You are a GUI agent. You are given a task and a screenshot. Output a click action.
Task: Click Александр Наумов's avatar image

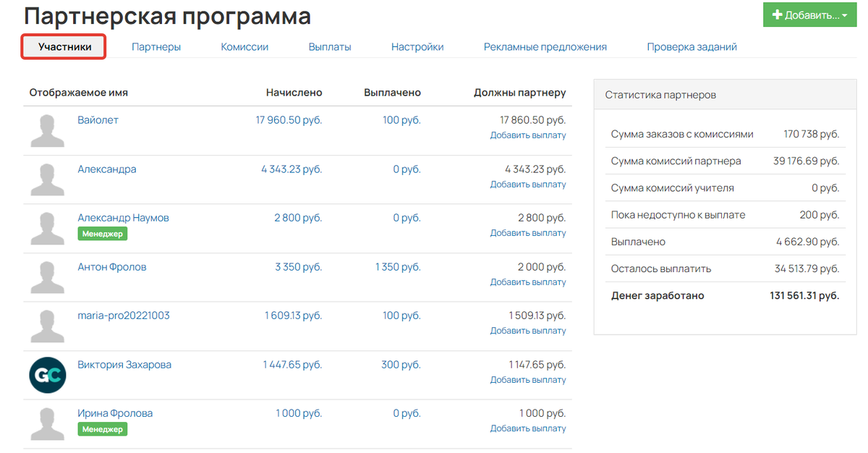pos(48,228)
